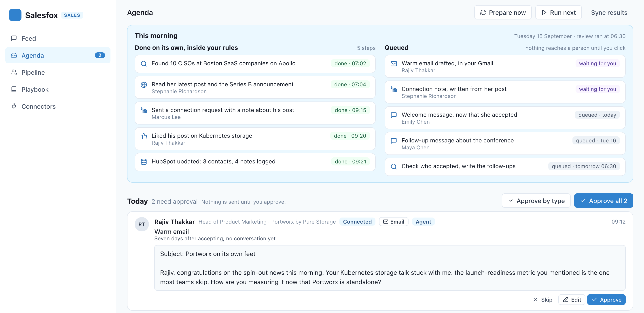
Task: Click the email draft text box
Action: pos(390,268)
